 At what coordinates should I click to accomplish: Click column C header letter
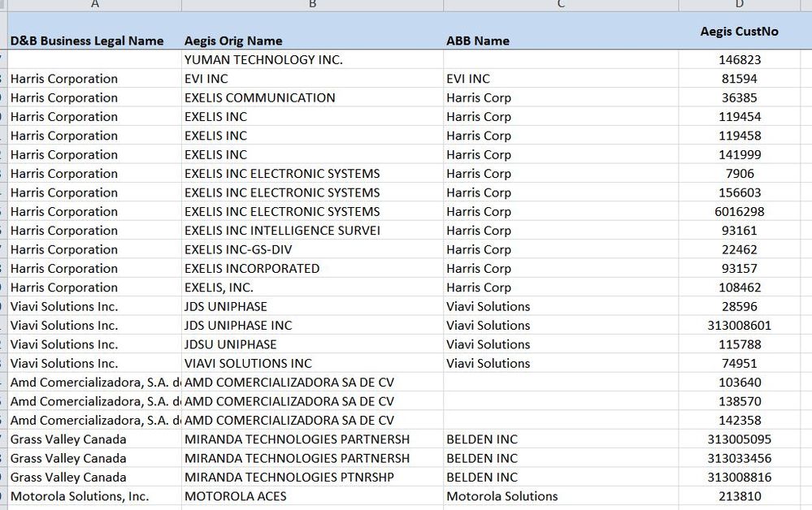point(561,5)
